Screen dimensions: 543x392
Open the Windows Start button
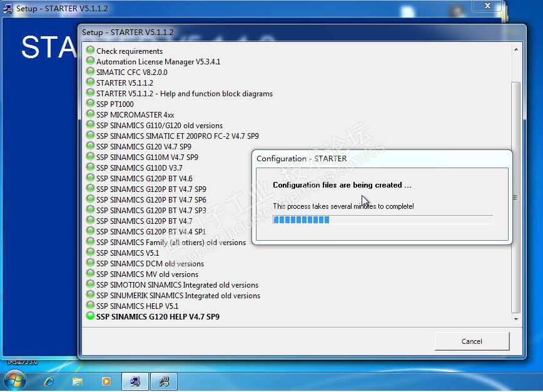[x=14, y=381]
